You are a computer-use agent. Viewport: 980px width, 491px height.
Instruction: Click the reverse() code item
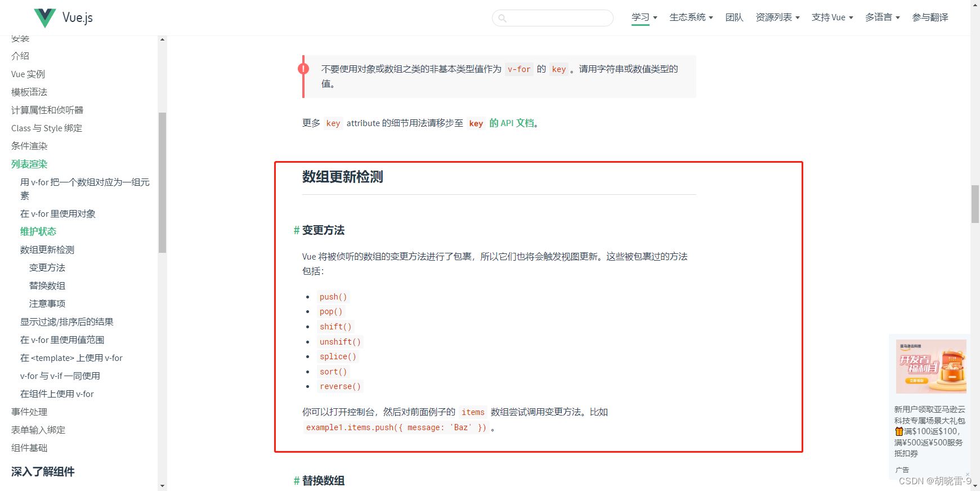click(340, 386)
